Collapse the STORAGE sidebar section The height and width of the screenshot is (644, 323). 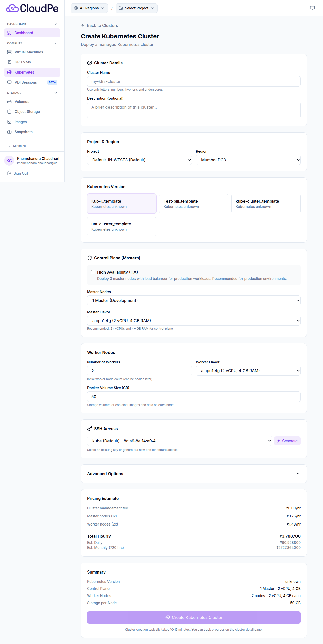[x=32, y=93]
